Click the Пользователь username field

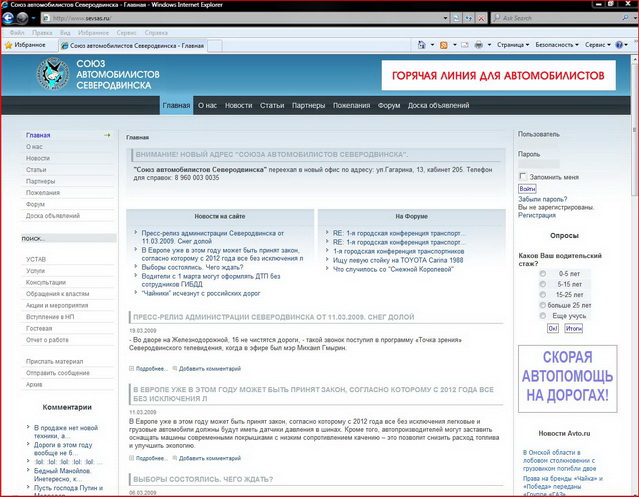[x=538, y=144]
